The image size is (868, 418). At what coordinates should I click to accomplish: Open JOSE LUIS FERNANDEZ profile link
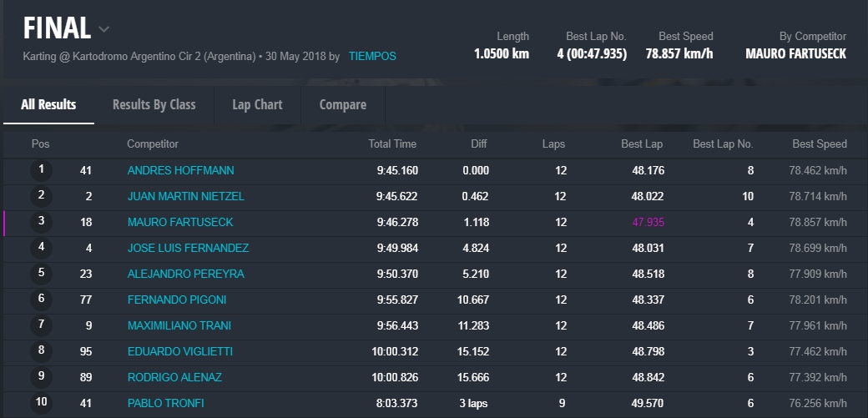coord(188,249)
